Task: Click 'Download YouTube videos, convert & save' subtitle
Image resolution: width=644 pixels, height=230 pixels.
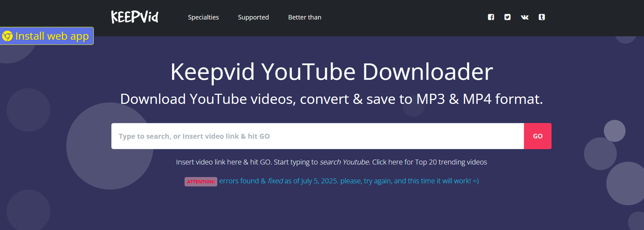Action: pyautogui.click(x=331, y=99)
